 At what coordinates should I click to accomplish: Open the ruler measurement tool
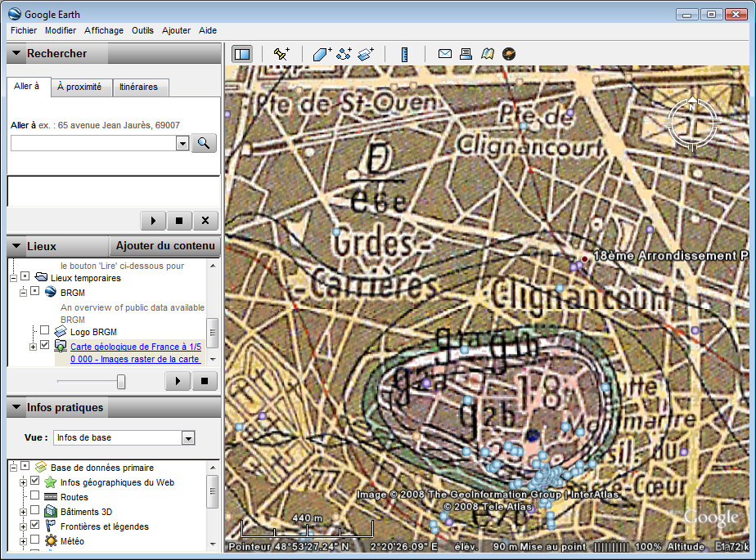point(405,54)
